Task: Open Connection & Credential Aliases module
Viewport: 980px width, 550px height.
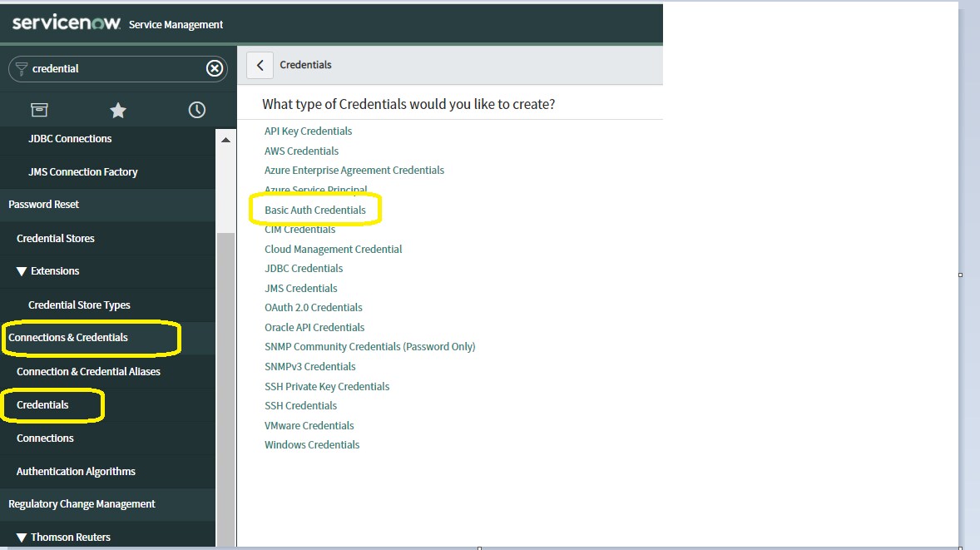Action: click(89, 371)
